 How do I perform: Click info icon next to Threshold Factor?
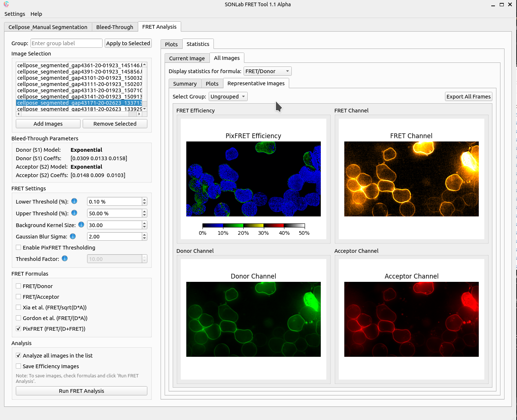[65, 258]
